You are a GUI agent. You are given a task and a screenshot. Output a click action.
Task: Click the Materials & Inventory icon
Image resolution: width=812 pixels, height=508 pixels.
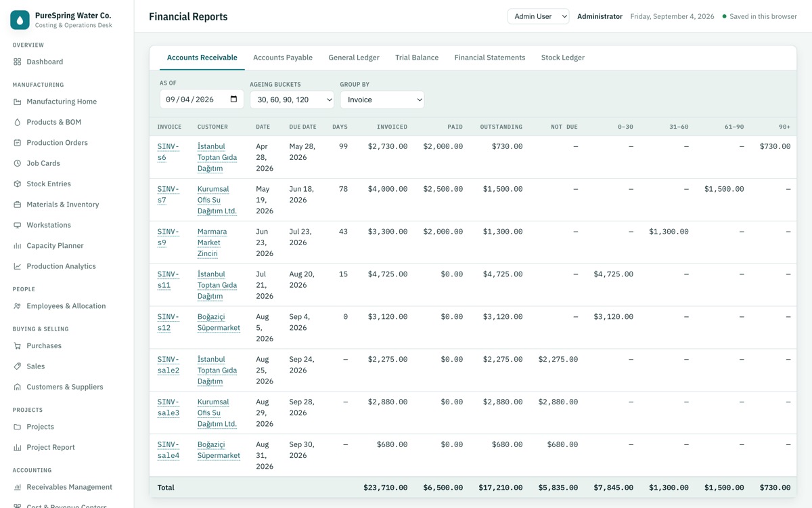click(x=18, y=205)
